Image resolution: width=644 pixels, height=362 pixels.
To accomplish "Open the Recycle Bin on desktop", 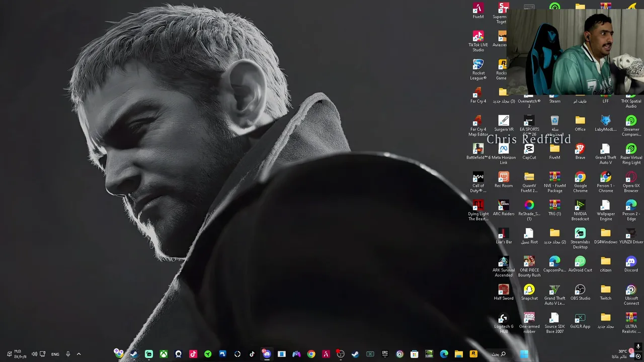I will tap(554, 126).
